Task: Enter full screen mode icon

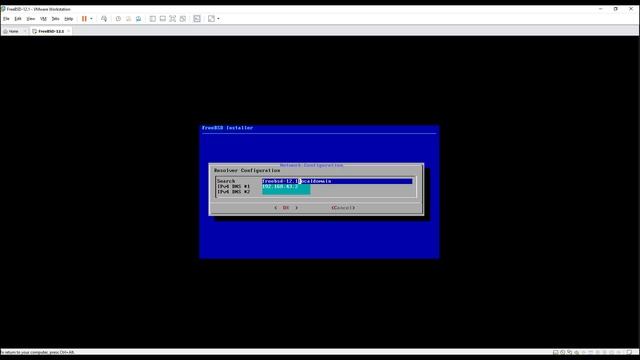Action: click(173, 19)
